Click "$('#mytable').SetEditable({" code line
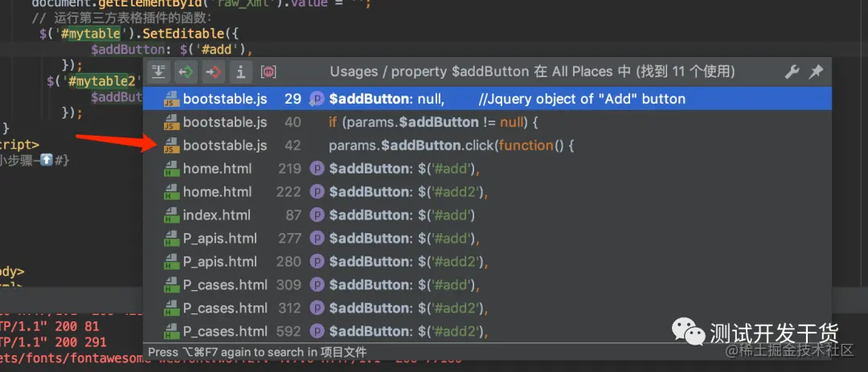 pos(138,34)
